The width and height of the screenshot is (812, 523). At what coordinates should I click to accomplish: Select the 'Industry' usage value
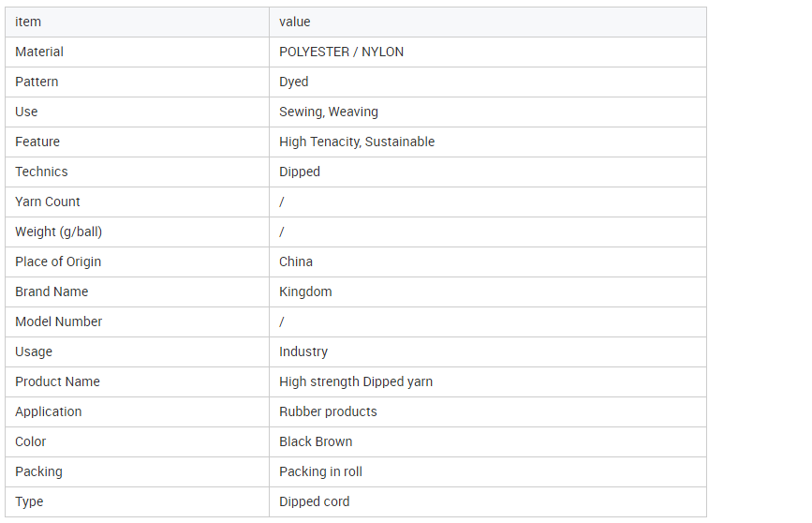click(303, 351)
